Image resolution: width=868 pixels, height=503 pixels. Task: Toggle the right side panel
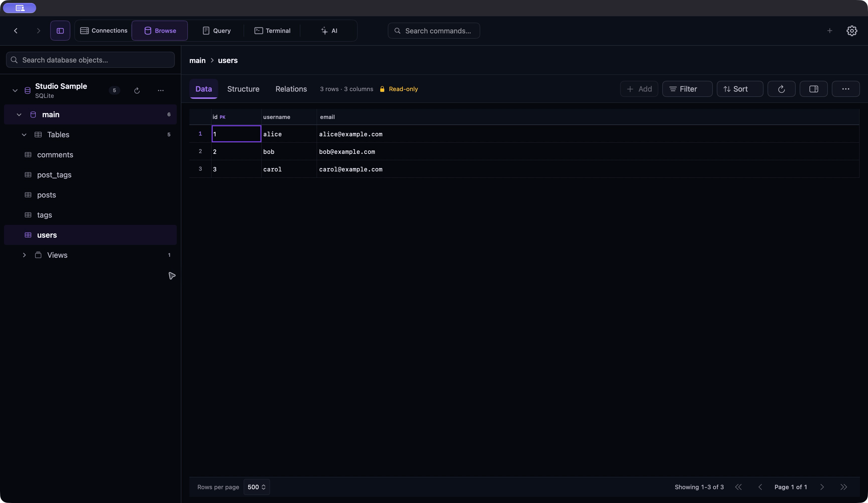tap(813, 89)
